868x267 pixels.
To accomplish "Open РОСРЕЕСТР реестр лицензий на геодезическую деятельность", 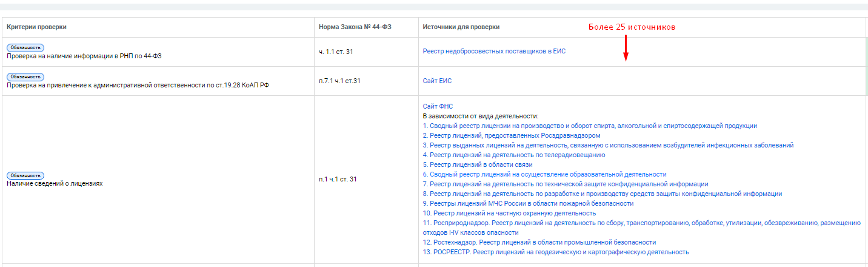I will (x=556, y=252).
